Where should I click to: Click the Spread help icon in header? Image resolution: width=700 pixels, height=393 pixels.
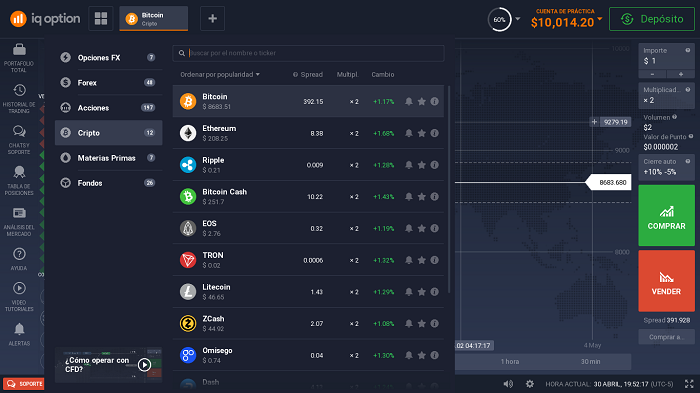click(x=295, y=75)
